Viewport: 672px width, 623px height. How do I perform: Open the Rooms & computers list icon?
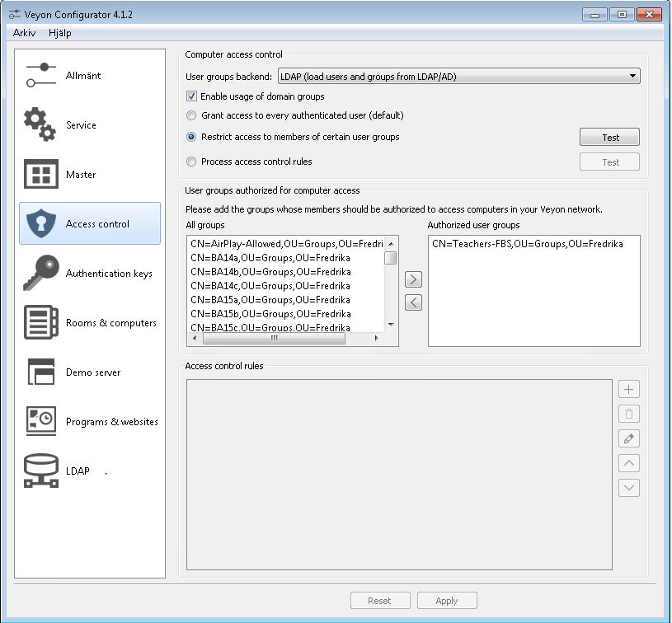[40, 322]
